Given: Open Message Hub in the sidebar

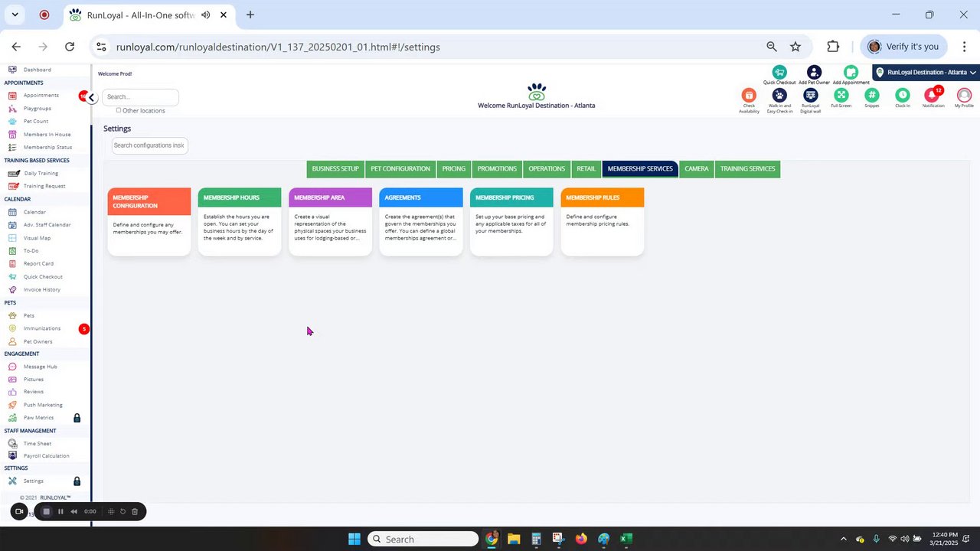Looking at the screenshot, I should [40, 367].
